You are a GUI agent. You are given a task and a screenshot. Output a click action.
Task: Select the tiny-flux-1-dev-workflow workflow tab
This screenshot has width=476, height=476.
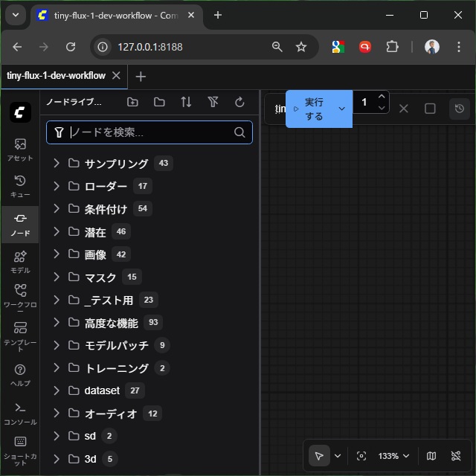pos(56,76)
